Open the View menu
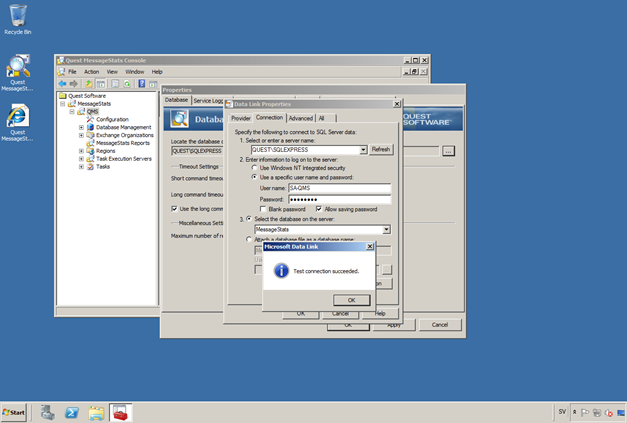Image resolution: width=627 pixels, height=423 pixels. (112, 72)
